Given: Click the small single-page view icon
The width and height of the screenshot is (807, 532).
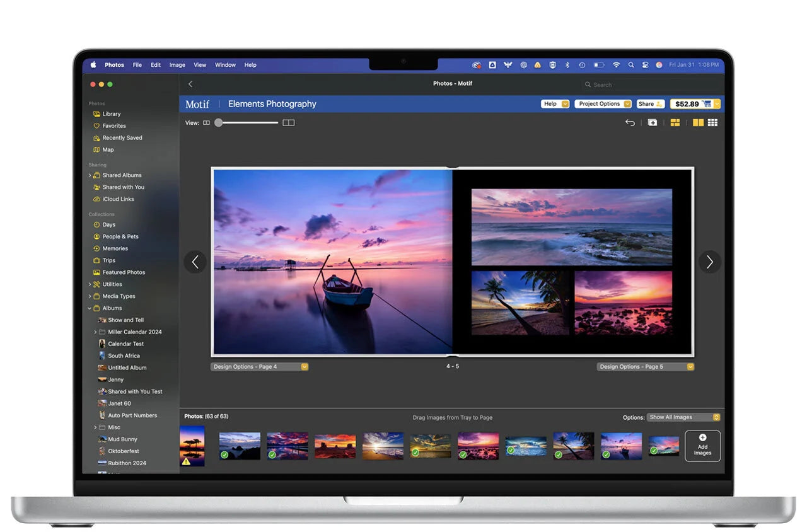Looking at the screenshot, I should pyautogui.click(x=206, y=123).
